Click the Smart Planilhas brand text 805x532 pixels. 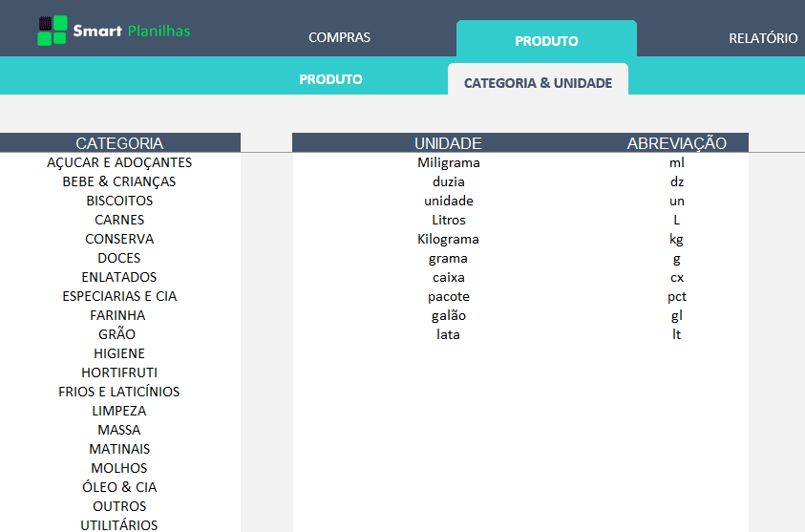(132, 31)
